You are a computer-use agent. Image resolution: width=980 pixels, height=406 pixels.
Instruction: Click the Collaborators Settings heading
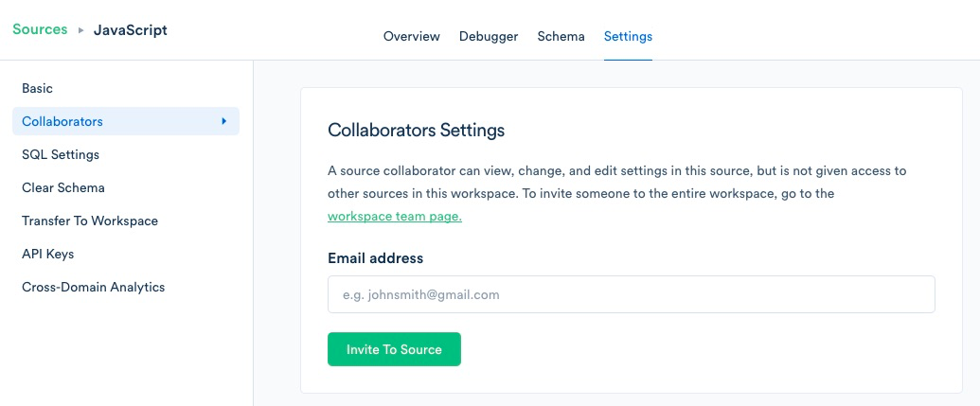(416, 130)
